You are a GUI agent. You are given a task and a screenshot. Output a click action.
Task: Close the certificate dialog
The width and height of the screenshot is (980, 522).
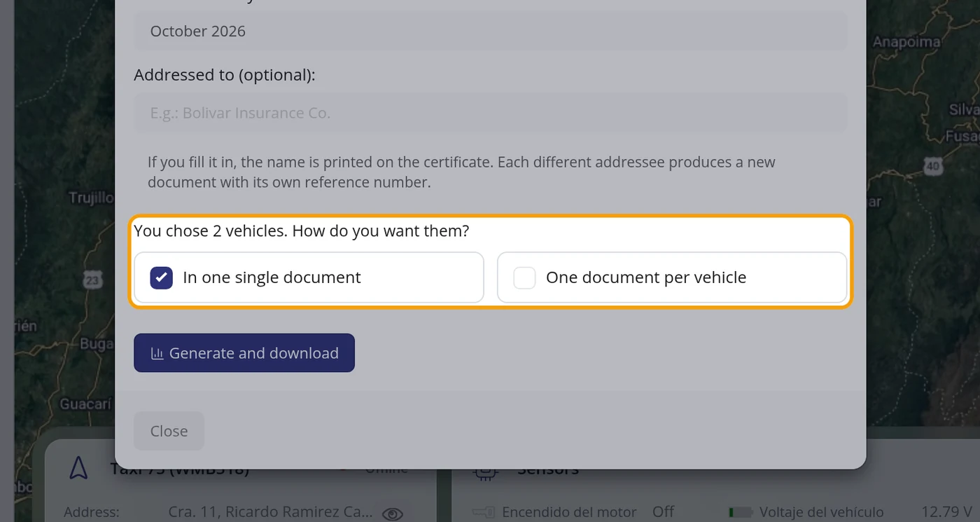169,431
